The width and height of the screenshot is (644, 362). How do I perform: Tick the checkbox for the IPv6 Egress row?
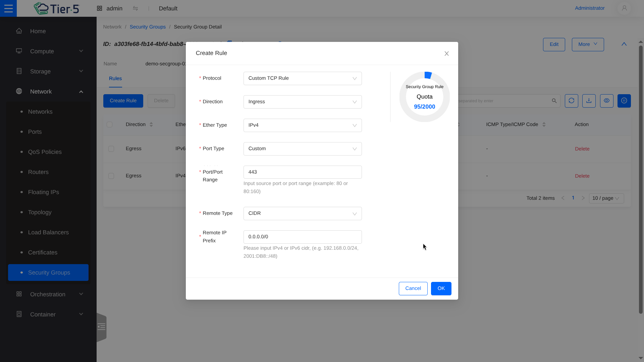point(111,149)
